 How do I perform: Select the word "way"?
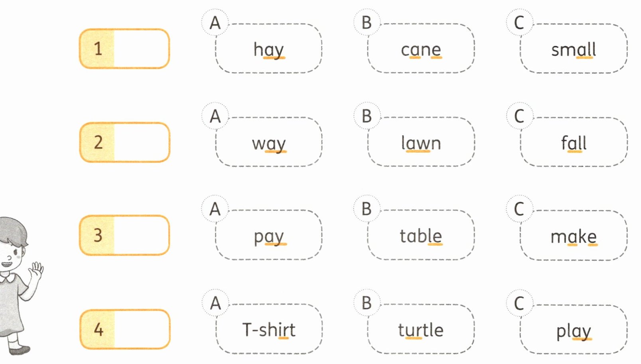tap(268, 143)
